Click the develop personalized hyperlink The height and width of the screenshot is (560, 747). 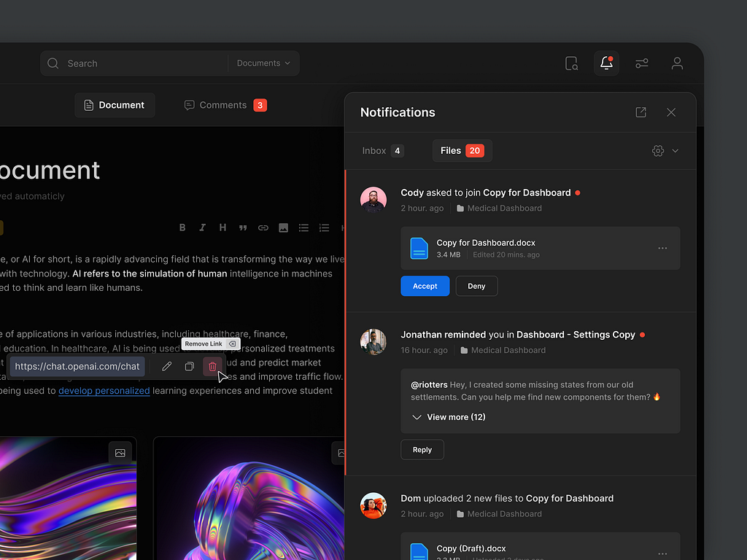(104, 391)
